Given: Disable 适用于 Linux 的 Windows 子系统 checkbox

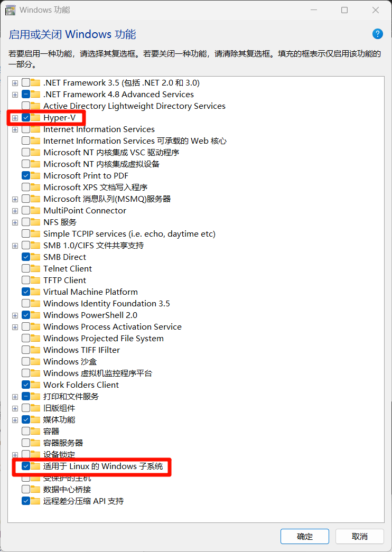Looking at the screenshot, I should tap(26, 466).
